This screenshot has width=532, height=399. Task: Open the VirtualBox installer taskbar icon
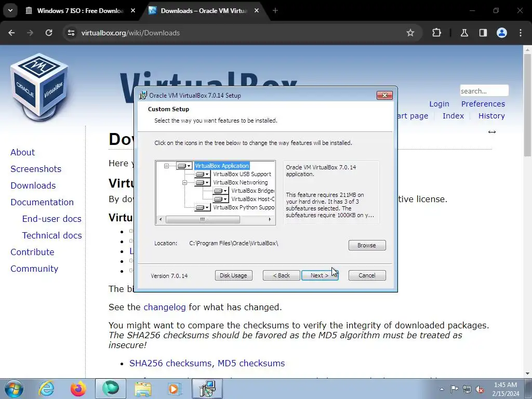(207, 389)
